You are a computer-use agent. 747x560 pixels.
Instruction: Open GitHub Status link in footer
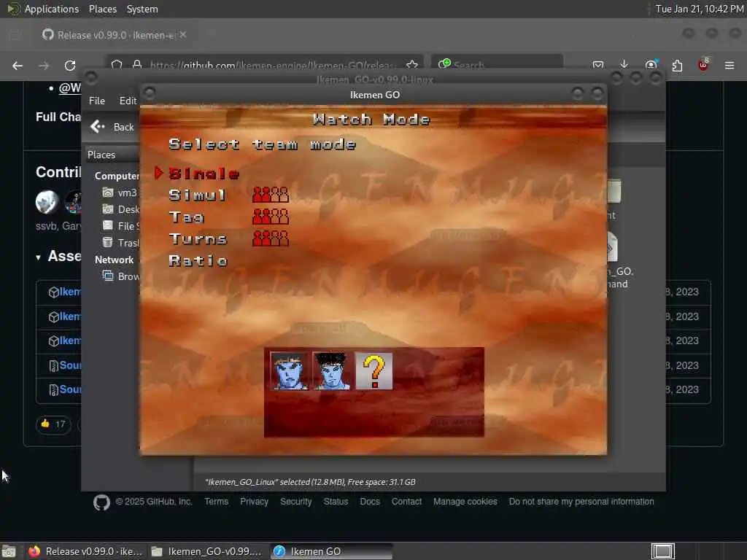coord(336,502)
